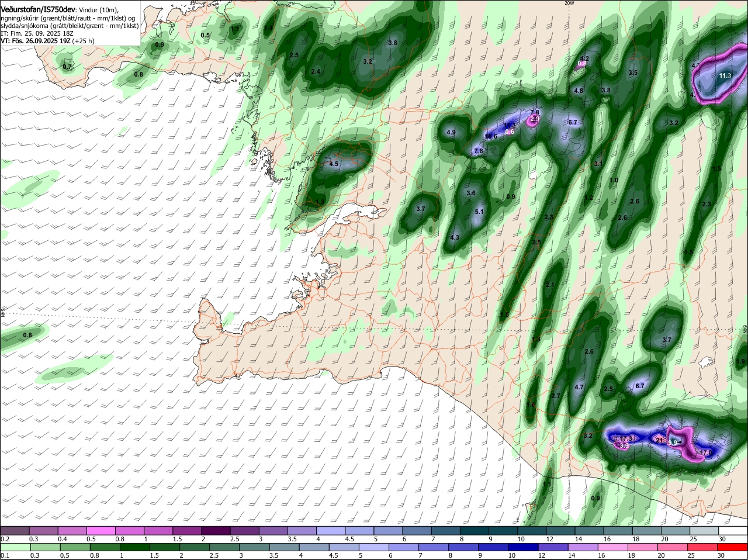Click the 4.3 map value label
This screenshot has width=748, height=560.
455,237
